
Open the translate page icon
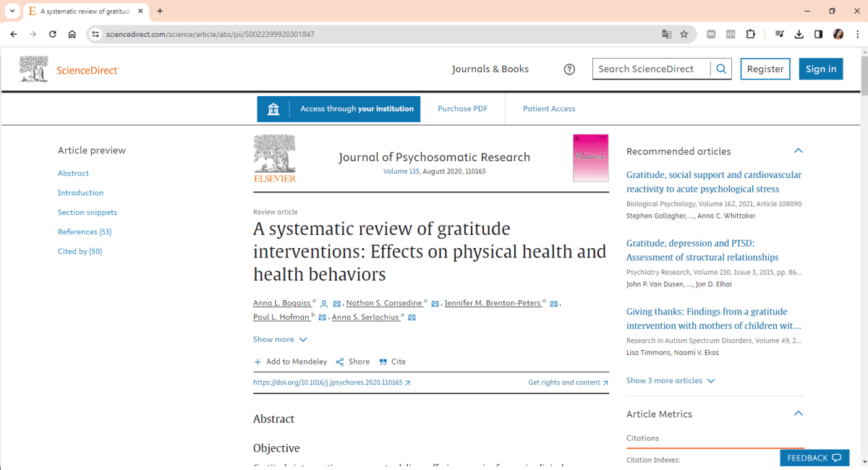(666, 34)
